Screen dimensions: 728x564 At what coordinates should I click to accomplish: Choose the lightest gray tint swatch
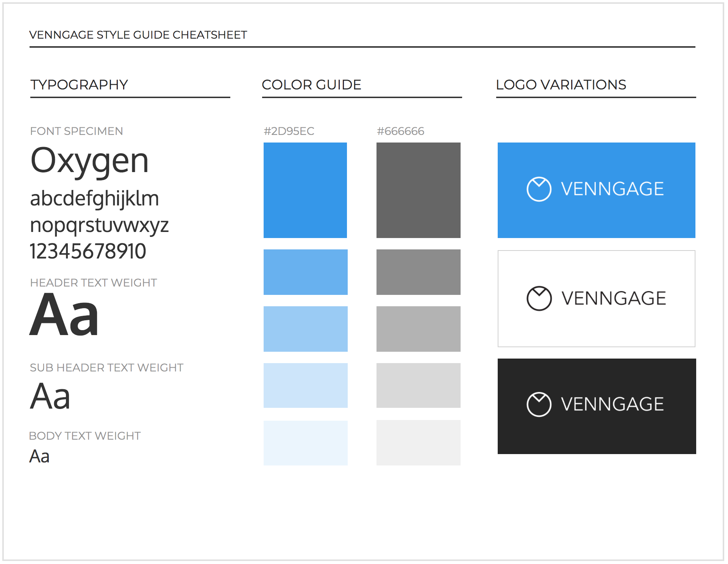[x=418, y=443]
